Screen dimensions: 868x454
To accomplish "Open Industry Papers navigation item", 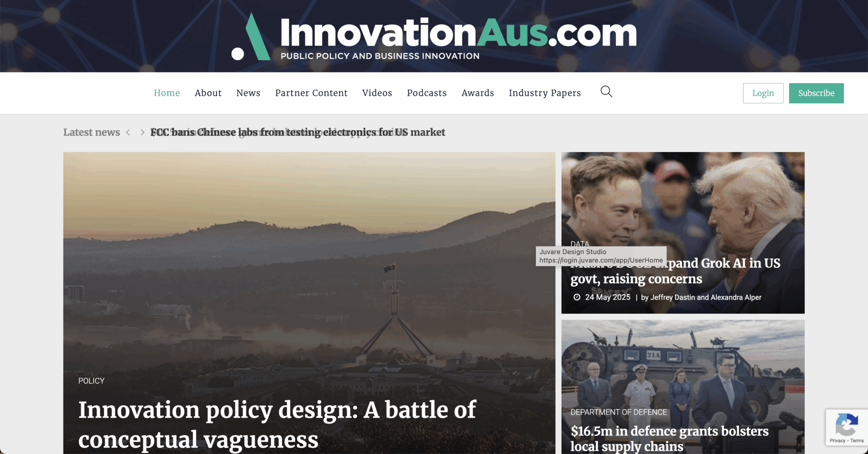I will click(545, 93).
